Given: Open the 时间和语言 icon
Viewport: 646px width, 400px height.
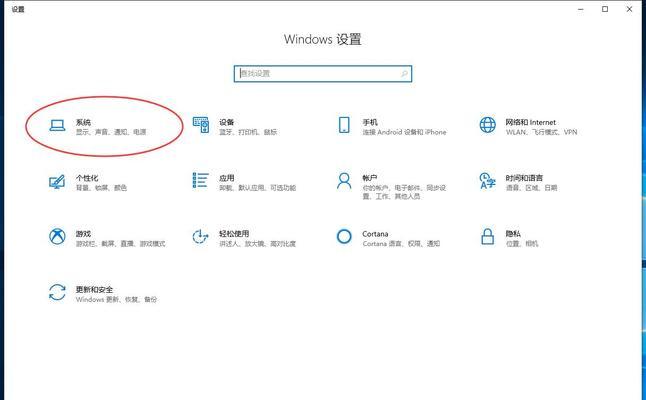Looking at the screenshot, I should coord(487,180).
